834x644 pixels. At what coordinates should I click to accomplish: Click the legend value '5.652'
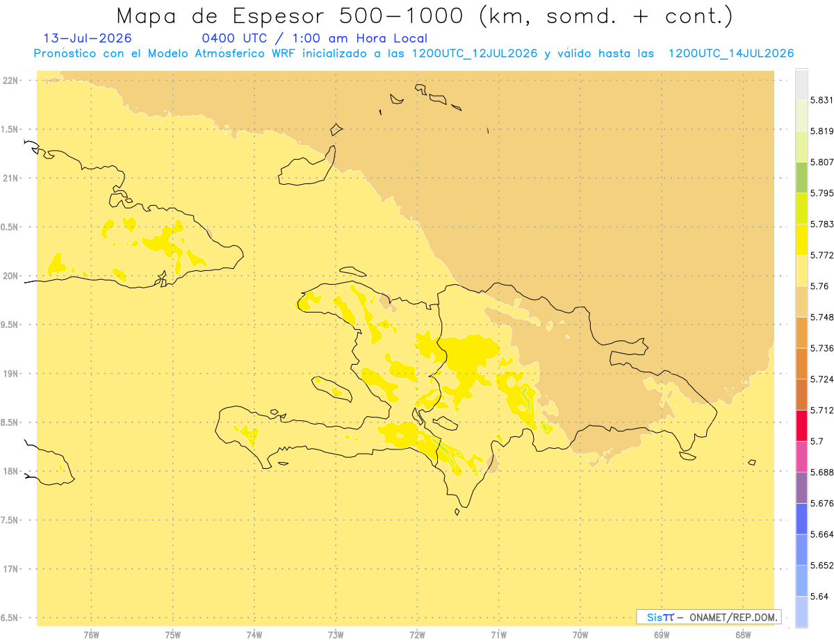822,565
